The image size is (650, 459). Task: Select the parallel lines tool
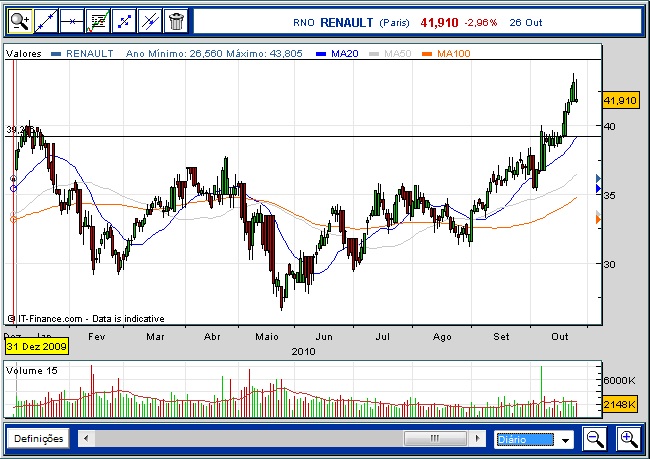150,21
